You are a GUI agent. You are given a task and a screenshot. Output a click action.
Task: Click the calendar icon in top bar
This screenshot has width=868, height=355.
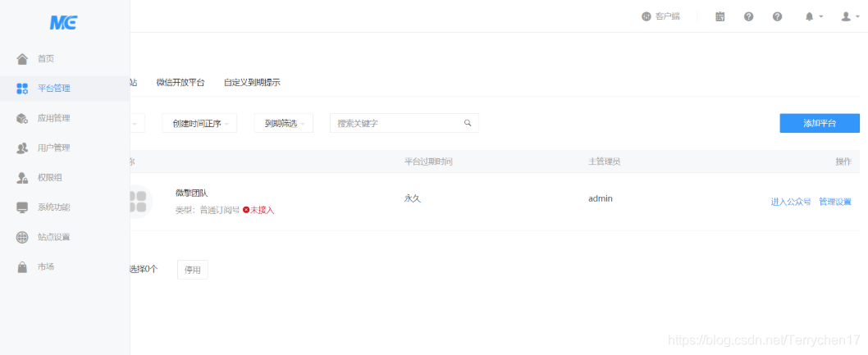[x=720, y=16]
